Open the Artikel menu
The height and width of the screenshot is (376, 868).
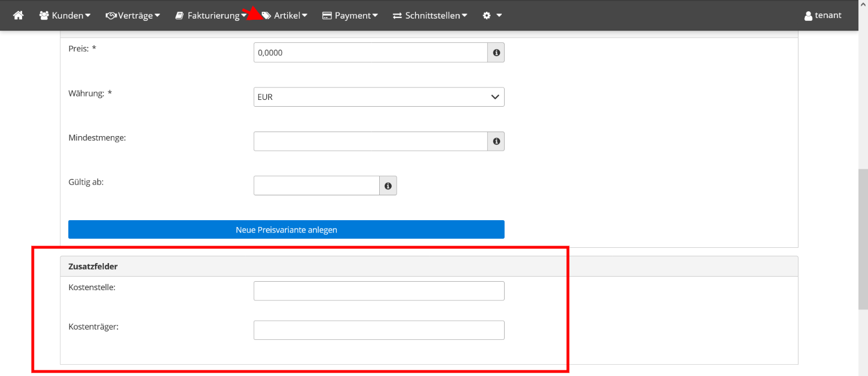coord(285,15)
